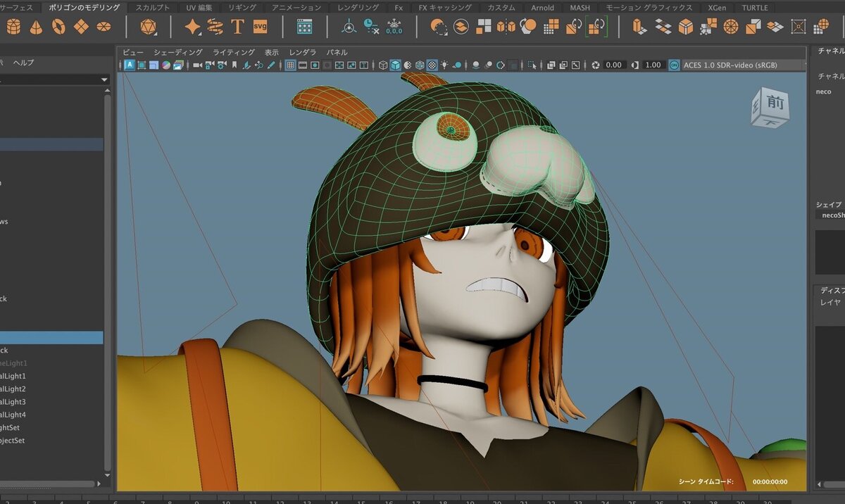The image size is (845, 504).
Task: Edit the gamma value field showing 1.00
Action: point(651,65)
